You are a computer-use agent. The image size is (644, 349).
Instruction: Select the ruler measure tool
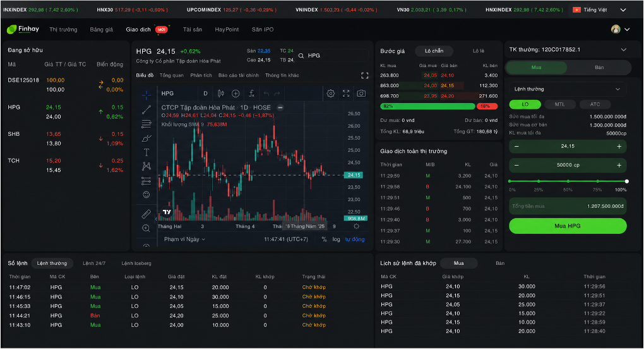click(146, 214)
